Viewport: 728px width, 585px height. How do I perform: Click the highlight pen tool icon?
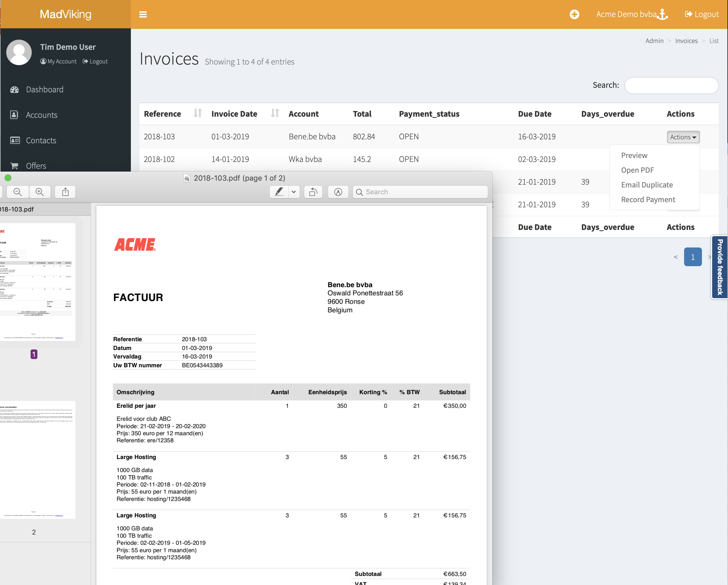[x=279, y=192]
